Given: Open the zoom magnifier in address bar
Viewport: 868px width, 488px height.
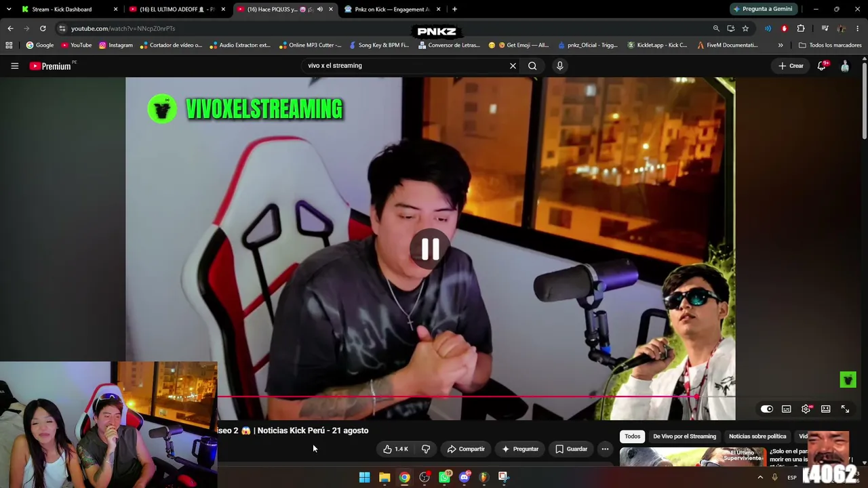Looking at the screenshot, I should tap(716, 28).
